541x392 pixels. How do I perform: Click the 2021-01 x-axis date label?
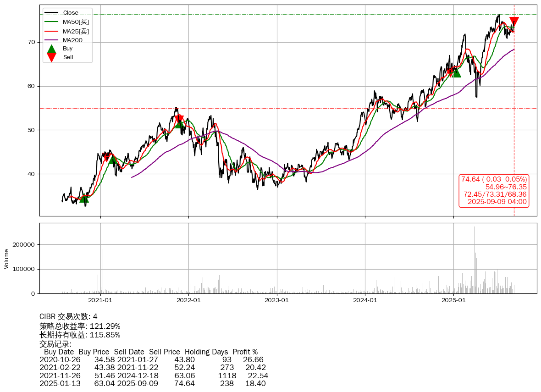pos(100,300)
